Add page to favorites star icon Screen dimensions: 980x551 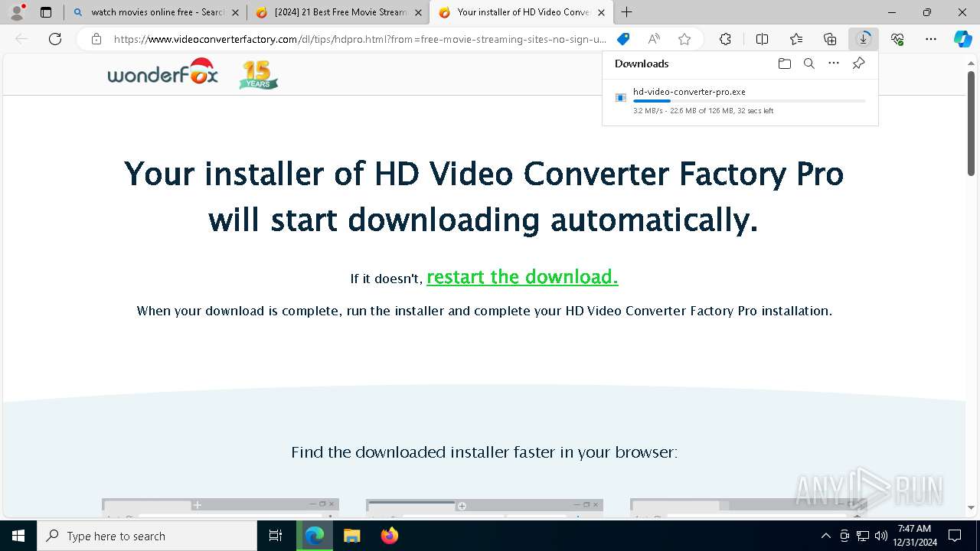(684, 39)
